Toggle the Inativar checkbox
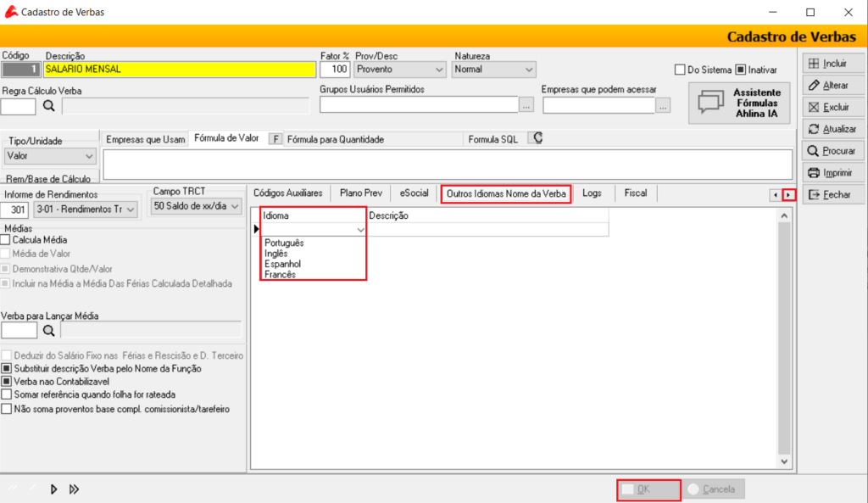Image resolution: width=868 pixels, height=503 pixels. tap(740, 70)
